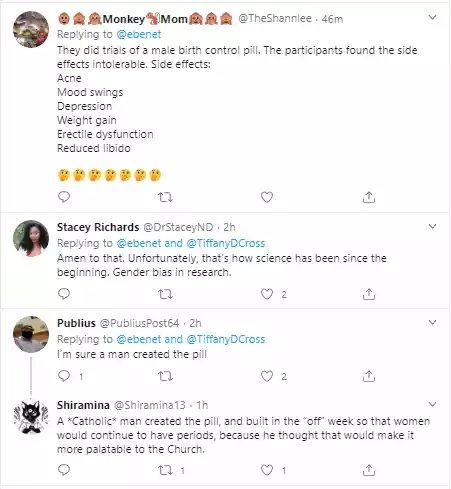Share Publius' tweet
The height and width of the screenshot is (489, 451).
tap(369, 376)
